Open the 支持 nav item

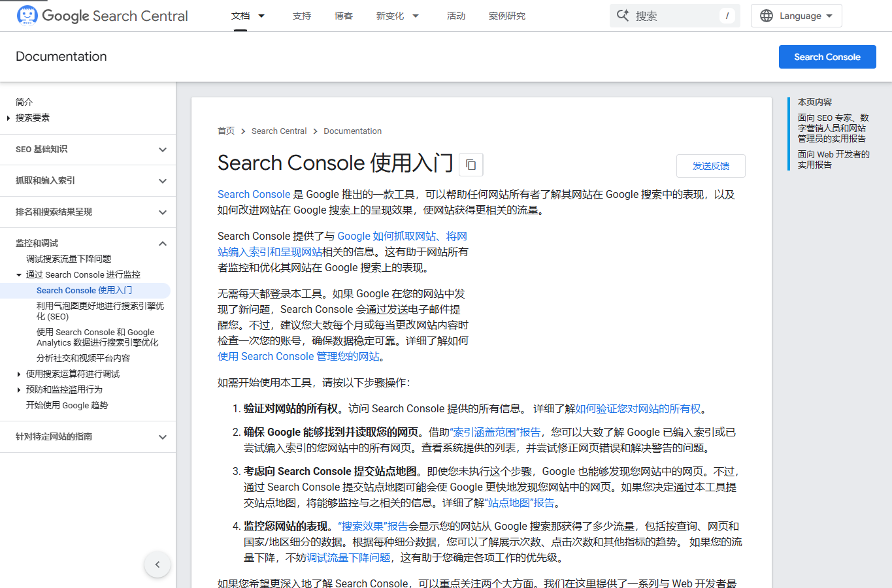click(302, 16)
